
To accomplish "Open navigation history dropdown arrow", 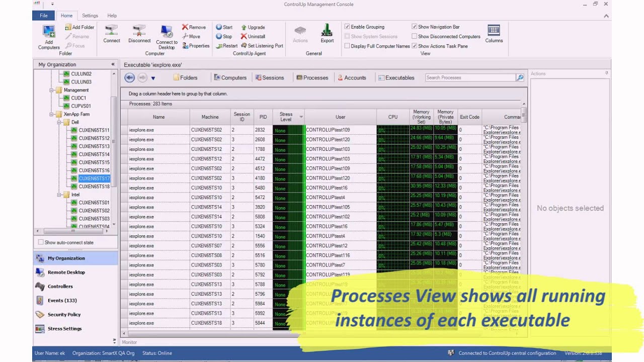I will pyautogui.click(x=153, y=78).
